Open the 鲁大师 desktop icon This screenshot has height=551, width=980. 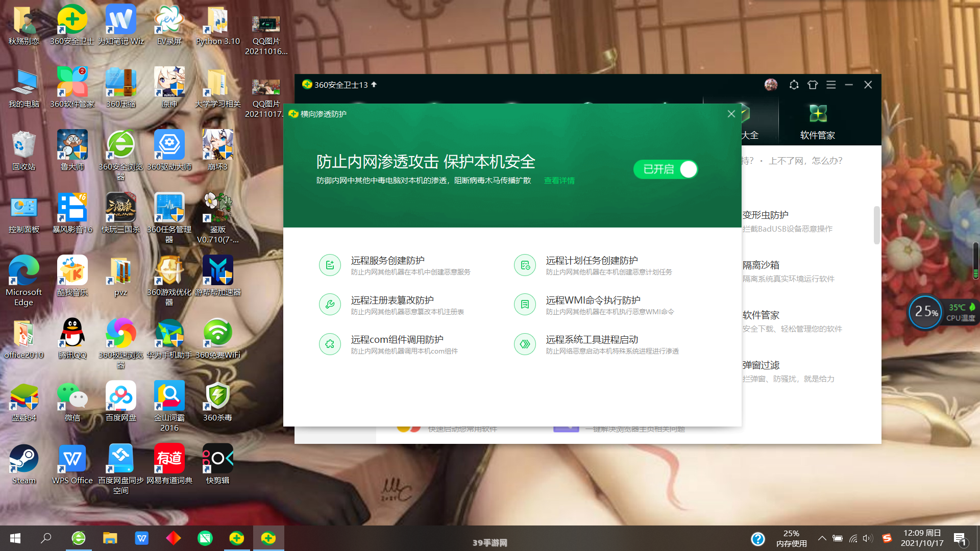pos(72,151)
